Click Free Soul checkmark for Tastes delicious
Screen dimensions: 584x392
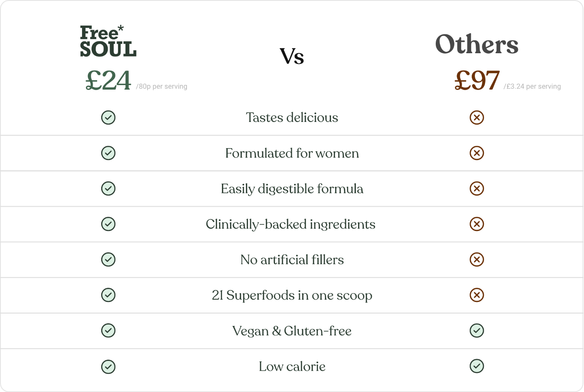tap(108, 118)
